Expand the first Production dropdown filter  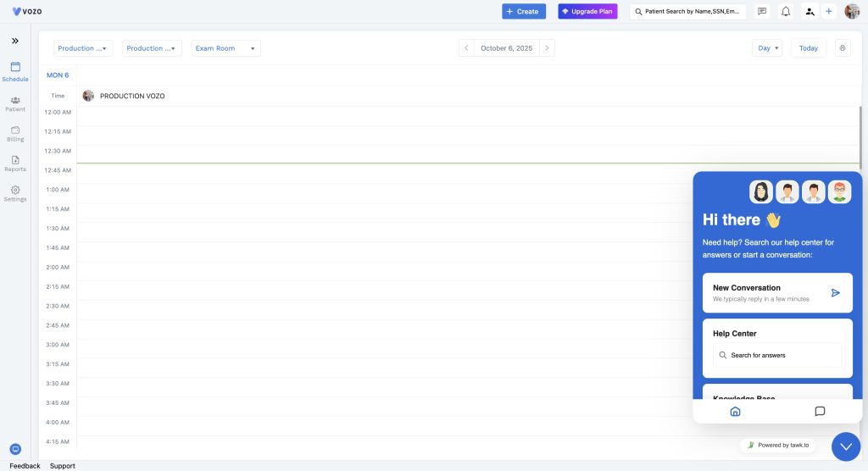pyautogui.click(x=82, y=48)
